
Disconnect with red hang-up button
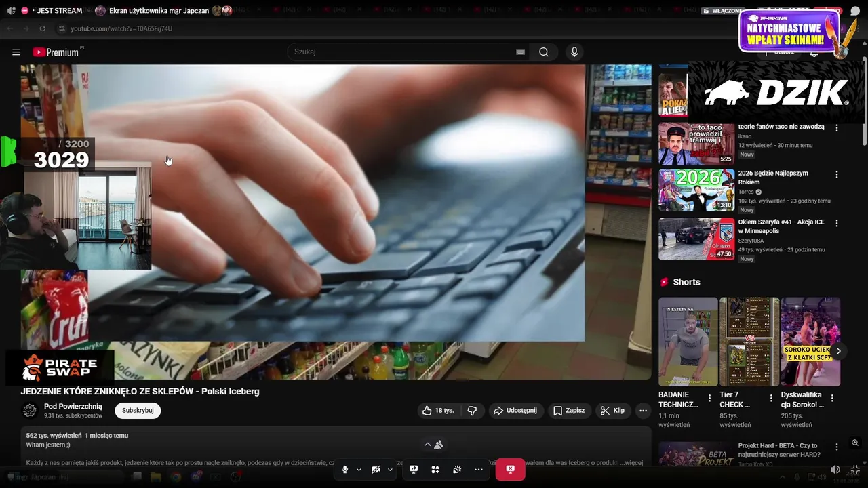510,469
